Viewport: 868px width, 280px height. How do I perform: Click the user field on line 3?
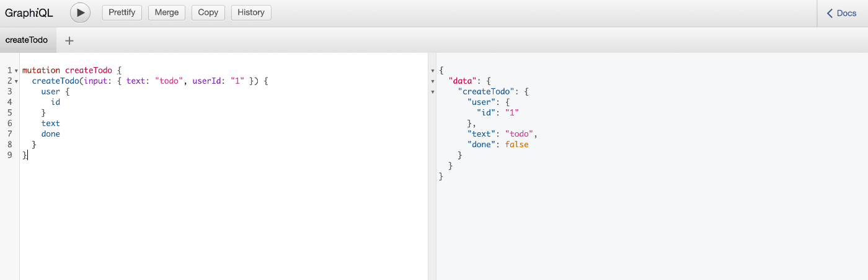point(51,92)
